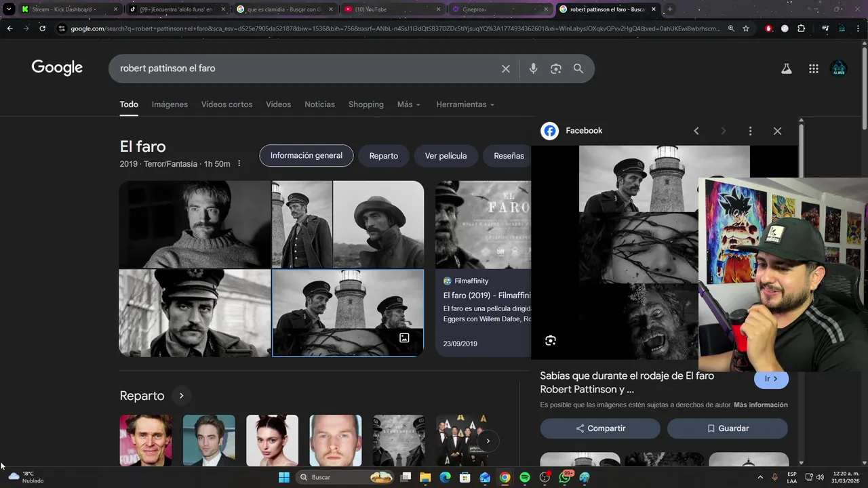
Task: Open a new browser tab
Action: [670, 9]
